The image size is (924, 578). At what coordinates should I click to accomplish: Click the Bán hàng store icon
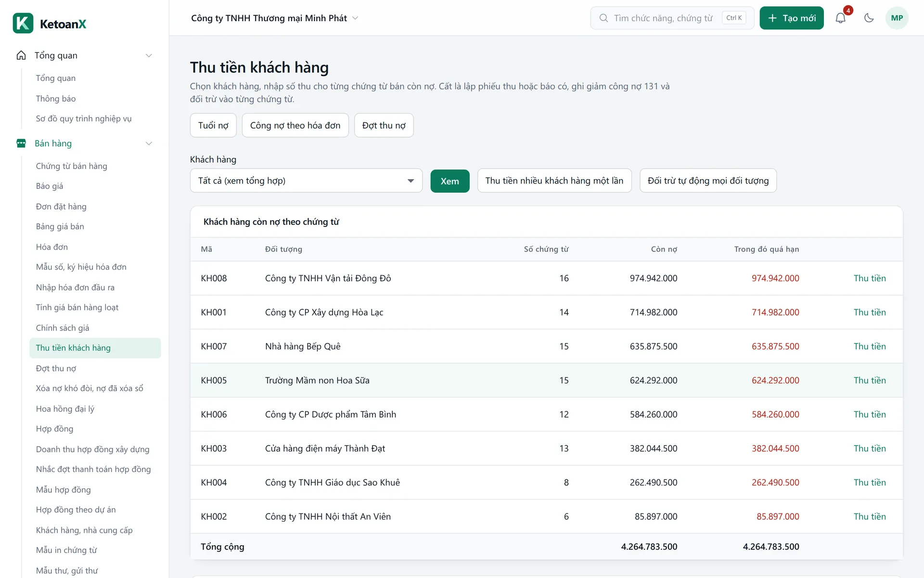click(21, 144)
